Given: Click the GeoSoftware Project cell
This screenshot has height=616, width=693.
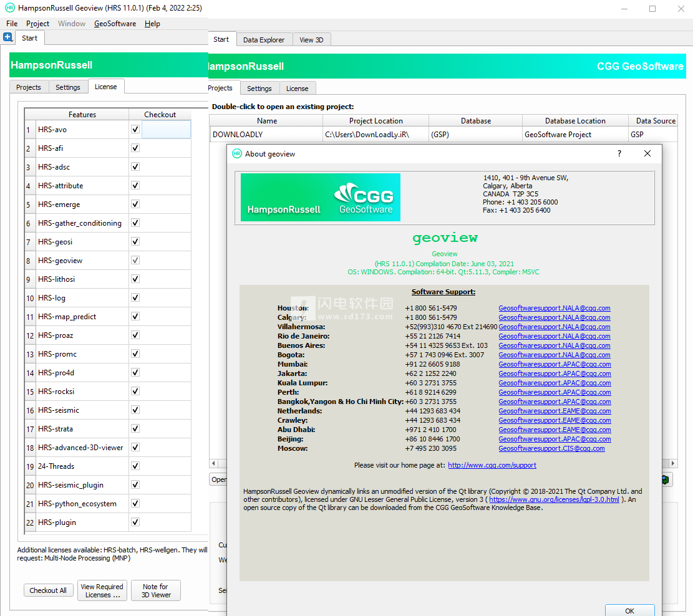Looking at the screenshot, I should coord(575,134).
